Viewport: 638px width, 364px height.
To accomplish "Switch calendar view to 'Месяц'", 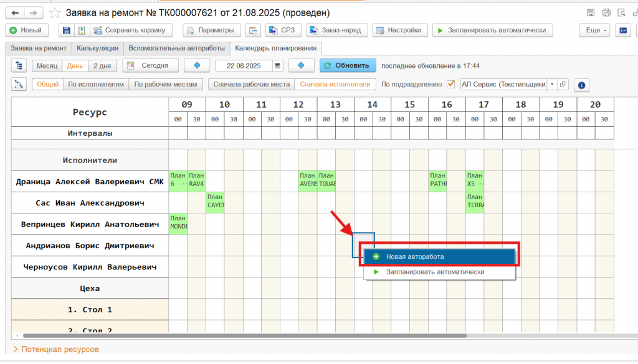I will click(47, 65).
